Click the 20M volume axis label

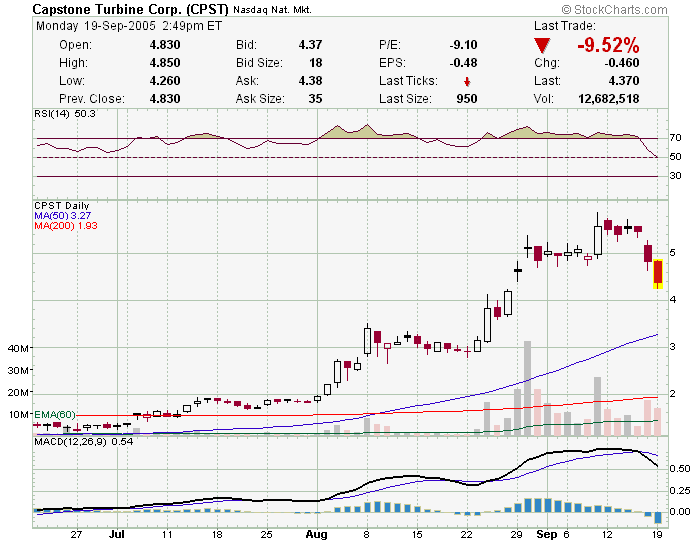pos(18,392)
